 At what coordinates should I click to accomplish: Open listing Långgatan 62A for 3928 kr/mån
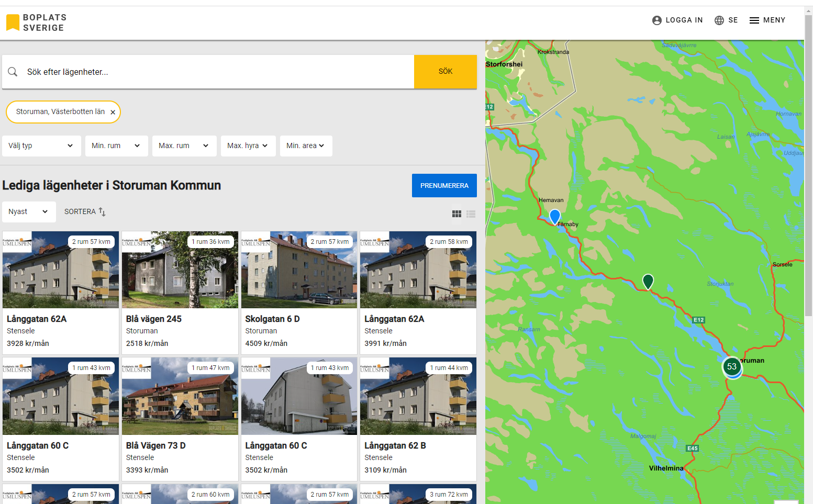pos(61,293)
